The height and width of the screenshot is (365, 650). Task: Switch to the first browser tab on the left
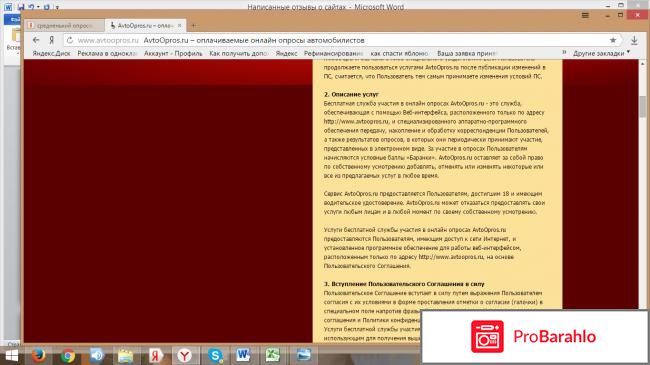coord(64,25)
